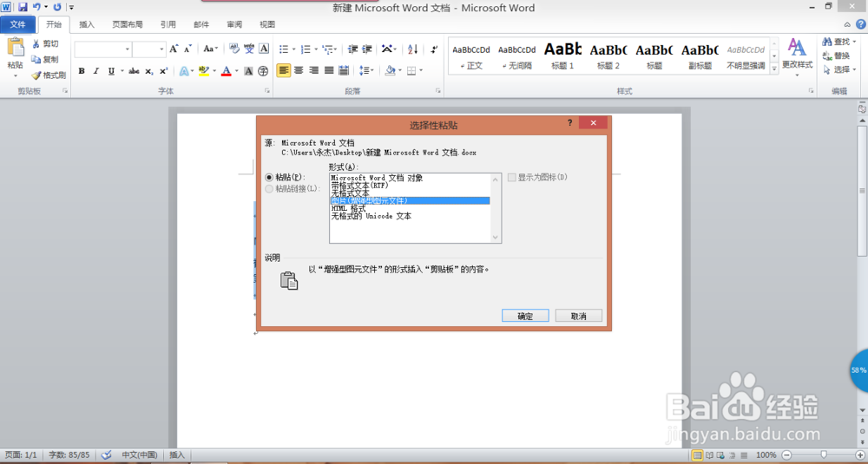Viewport: 868px width, 464px height.
Task: Select the Paste link radio button
Action: (269, 188)
